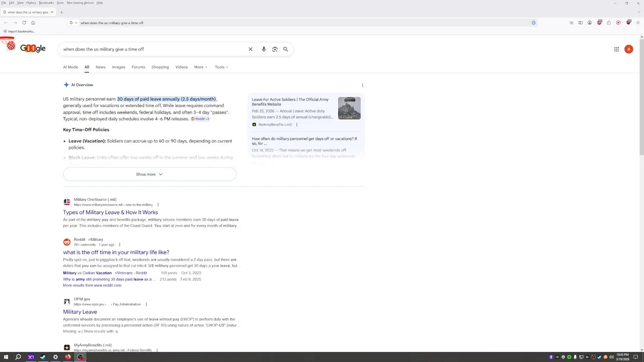Switch to the Shopping results tab

[x=160, y=67]
